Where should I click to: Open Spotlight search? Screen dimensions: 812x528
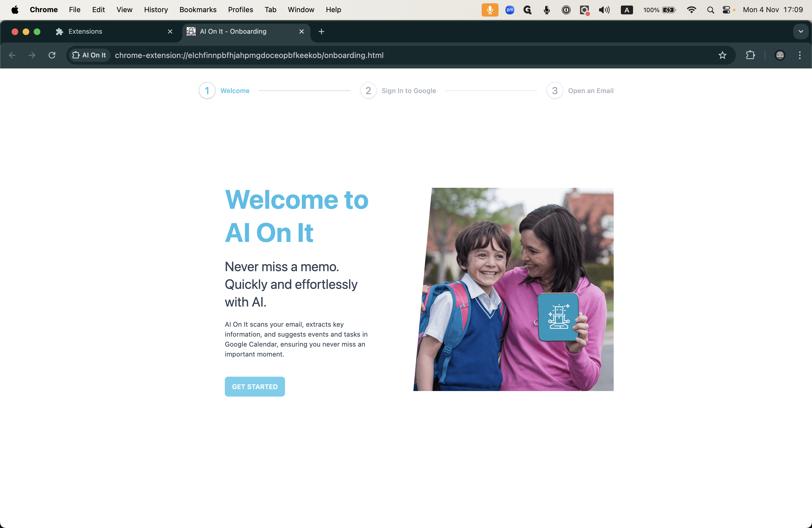(711, 10)
